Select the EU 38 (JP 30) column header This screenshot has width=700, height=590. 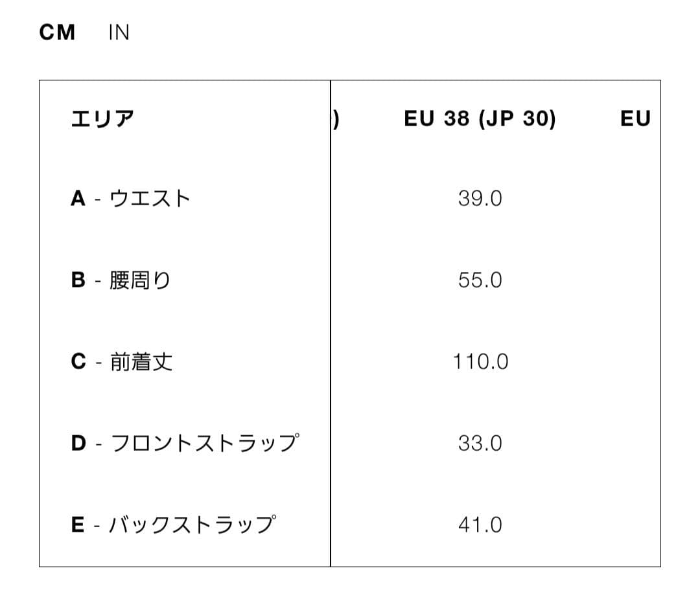click(480, 119)
